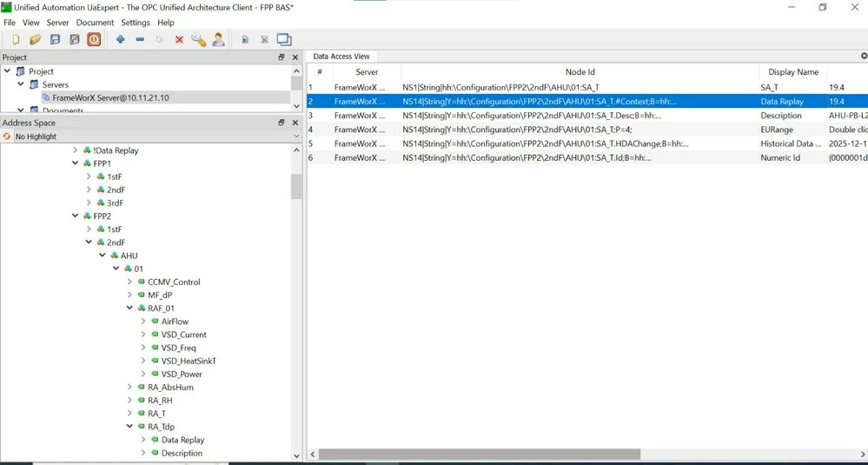Click the Address Space scrollbar down arrow

296,455
